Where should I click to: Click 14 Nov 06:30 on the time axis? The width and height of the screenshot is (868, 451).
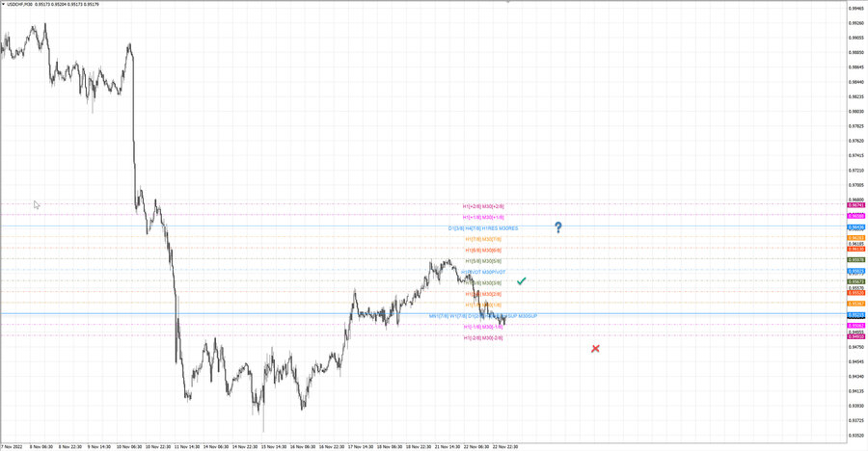pyautogui.click(x=216, y=446)
